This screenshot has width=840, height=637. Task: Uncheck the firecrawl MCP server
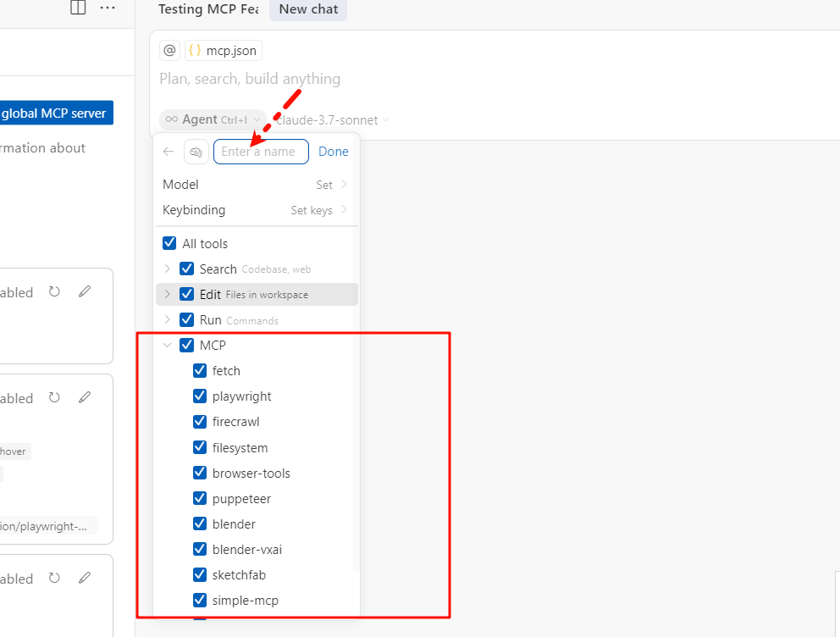click(199, 422)
